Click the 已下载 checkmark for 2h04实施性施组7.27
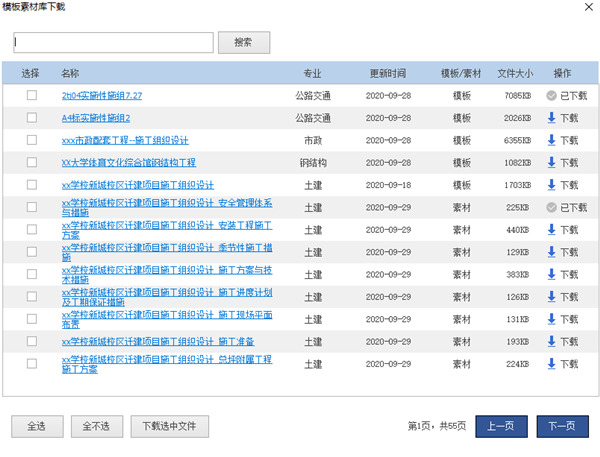The height and width of the screenshot is (457, 600). [x=551, y=95]
